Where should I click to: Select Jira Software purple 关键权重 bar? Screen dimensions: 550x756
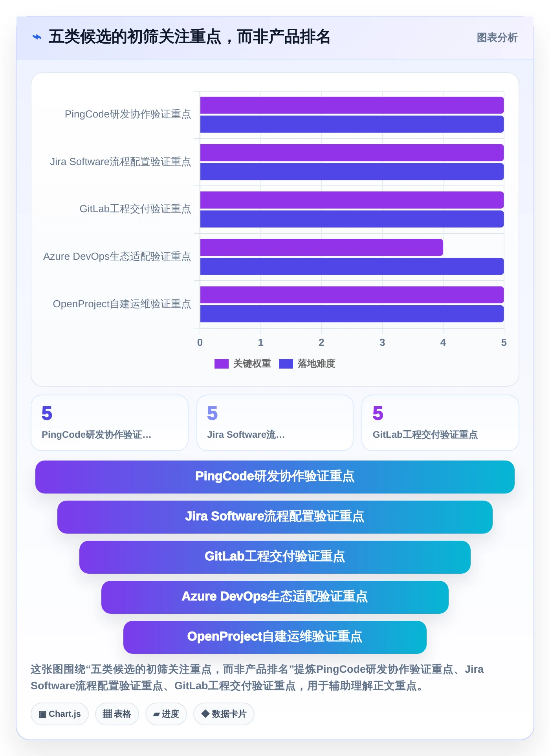pos(352,153)
